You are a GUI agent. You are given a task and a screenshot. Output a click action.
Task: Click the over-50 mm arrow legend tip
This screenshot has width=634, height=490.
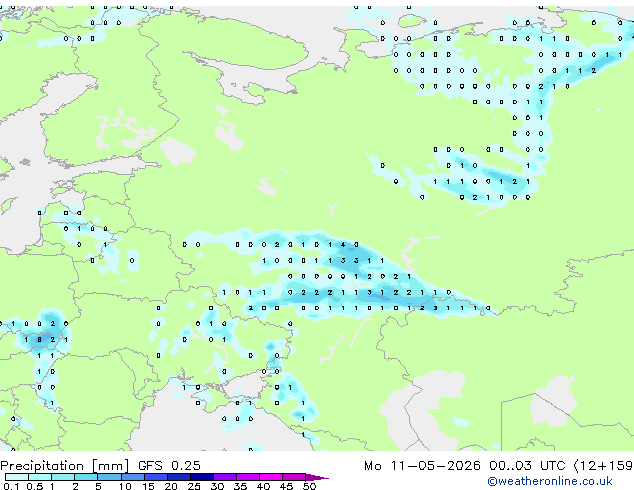point(317,477)
